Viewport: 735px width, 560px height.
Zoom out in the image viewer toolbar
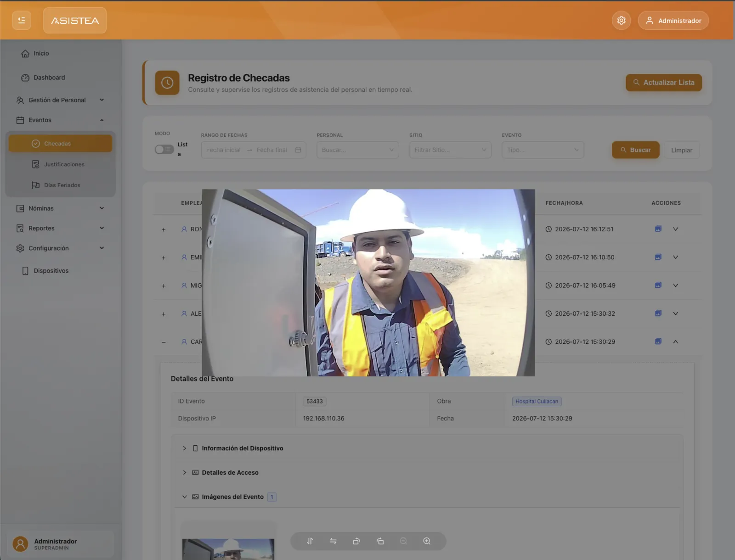[403, 541]
